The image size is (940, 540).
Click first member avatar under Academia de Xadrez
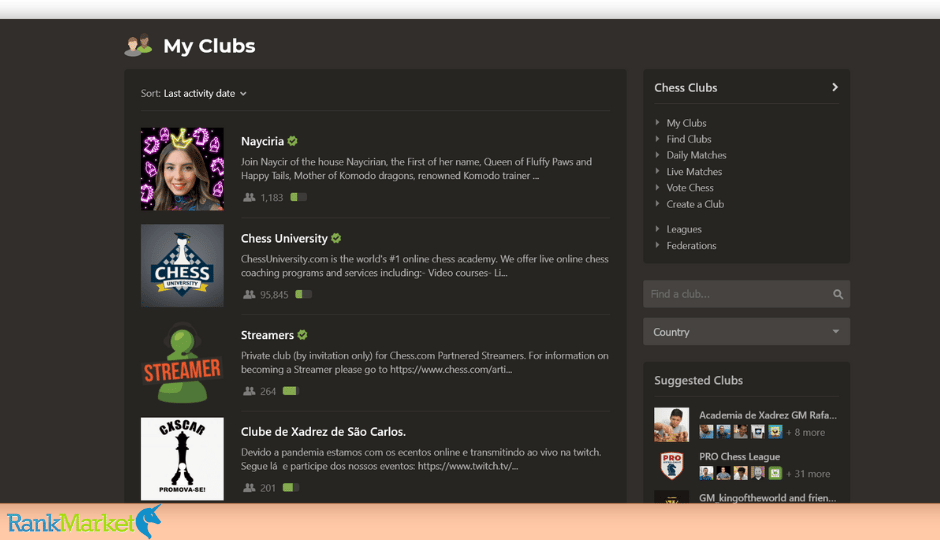tap(706, 432)
